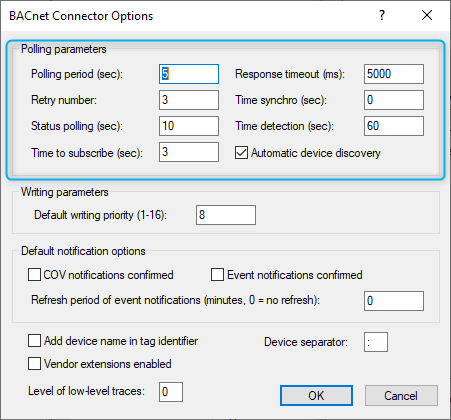Click the Time to subscribe field

coord(189,152)
